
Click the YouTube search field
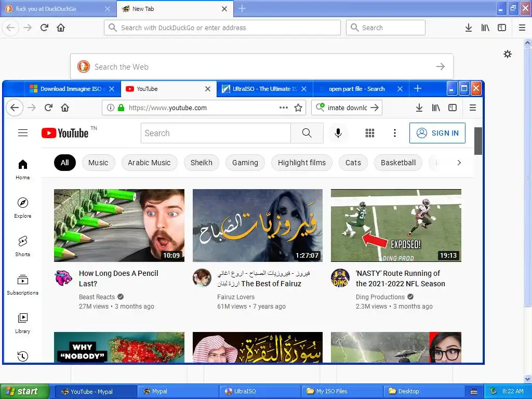point(216,133)
